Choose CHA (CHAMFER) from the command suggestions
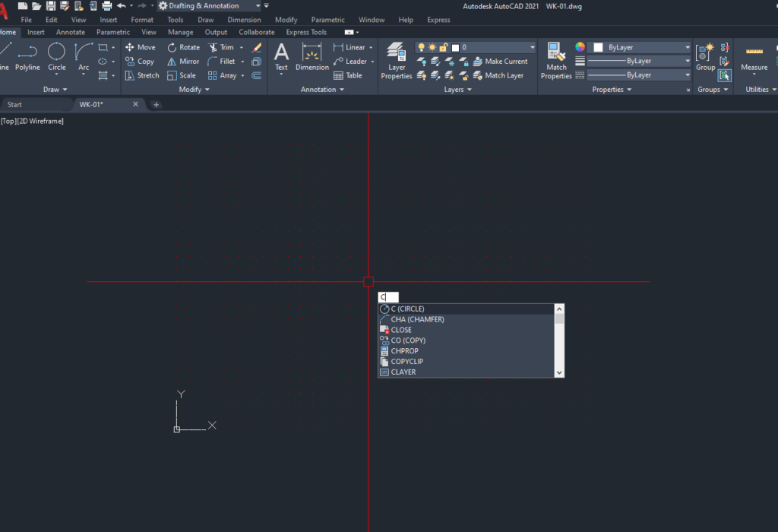Viewport: 778px width, 532px height. coord(416,319)
